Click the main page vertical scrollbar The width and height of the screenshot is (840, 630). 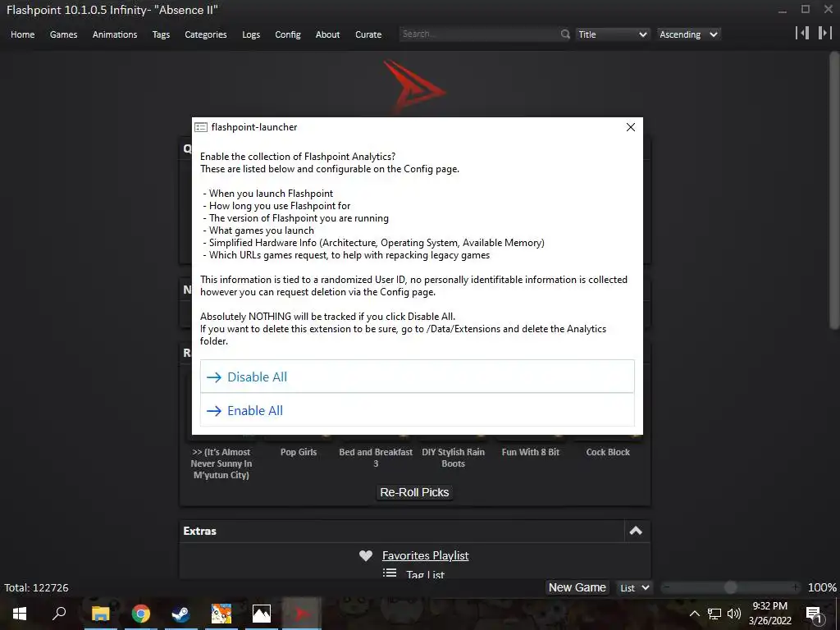tap(834, 190)
